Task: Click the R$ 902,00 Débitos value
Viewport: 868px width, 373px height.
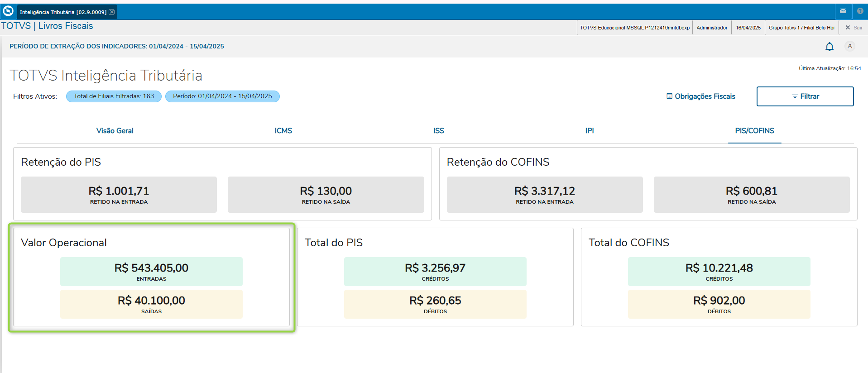Action: pyautogui.click(x=719, y=301)
